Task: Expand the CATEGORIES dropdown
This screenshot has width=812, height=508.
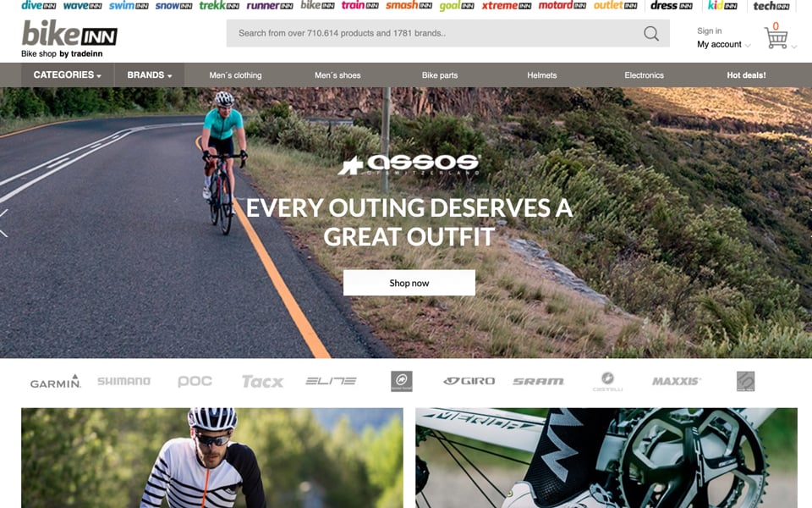Action: pos(68,75)
